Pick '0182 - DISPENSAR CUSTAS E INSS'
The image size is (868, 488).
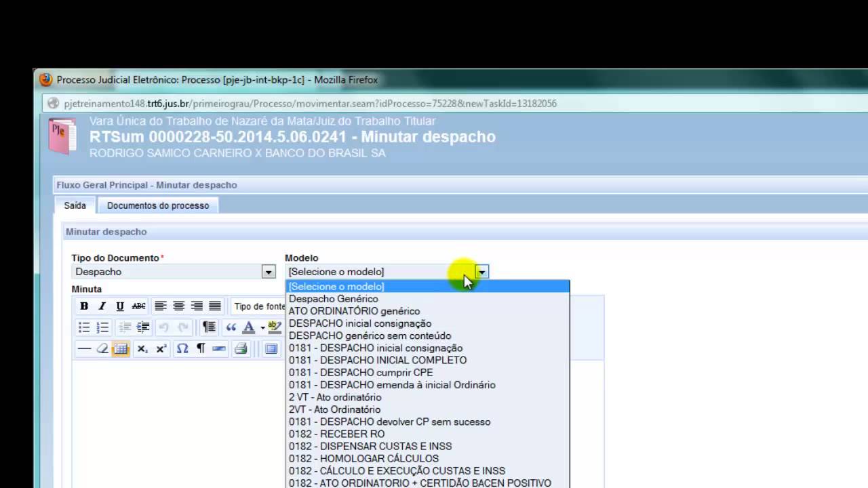click(x=428, y=446)
